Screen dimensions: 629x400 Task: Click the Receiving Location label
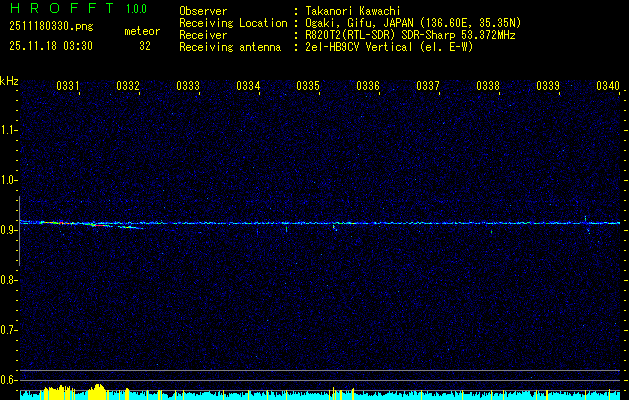[233, 23]
